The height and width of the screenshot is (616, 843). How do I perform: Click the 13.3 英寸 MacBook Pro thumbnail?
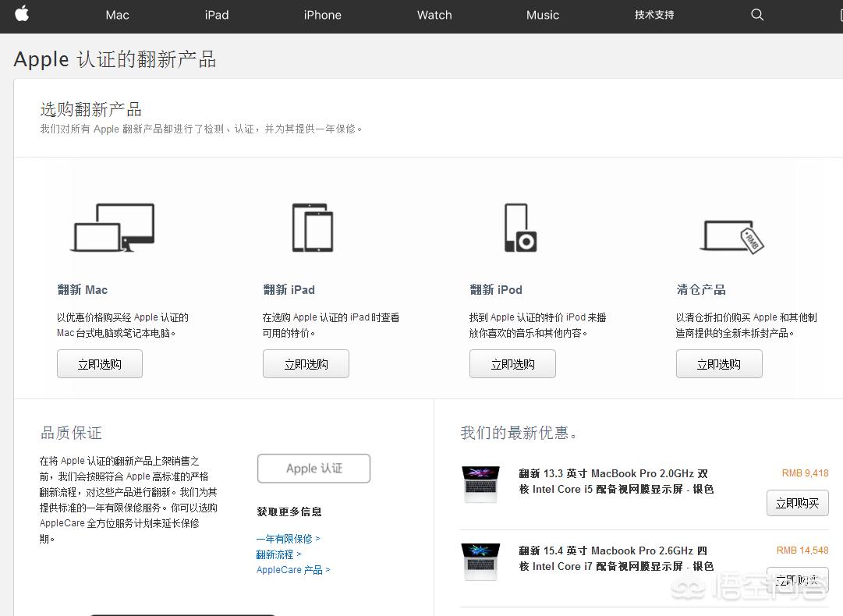[480, 484]
